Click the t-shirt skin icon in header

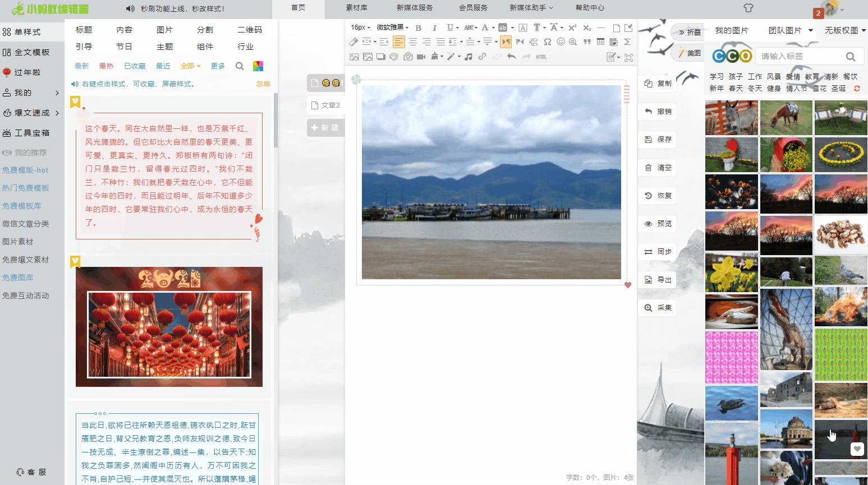[x=748, y=8]
